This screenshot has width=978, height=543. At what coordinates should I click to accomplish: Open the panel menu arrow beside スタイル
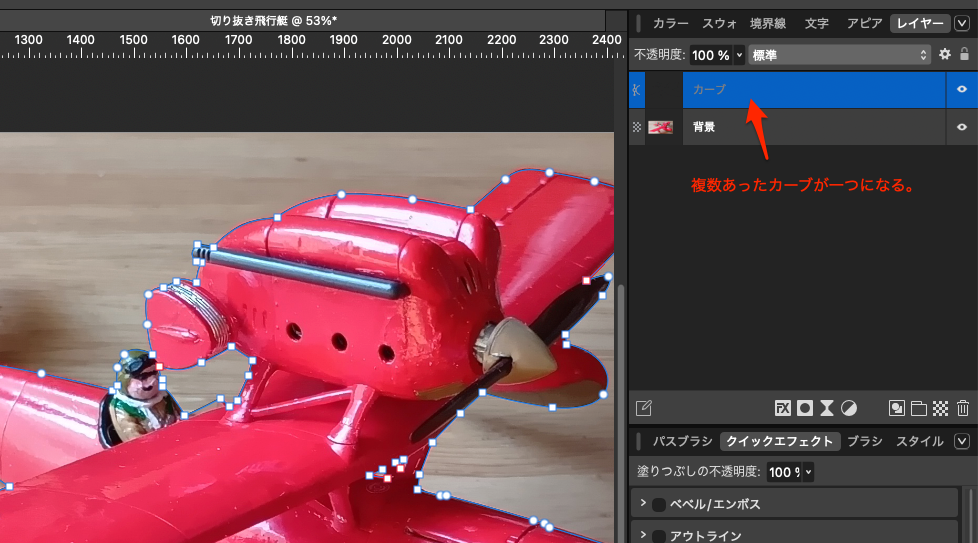point(962,441)
